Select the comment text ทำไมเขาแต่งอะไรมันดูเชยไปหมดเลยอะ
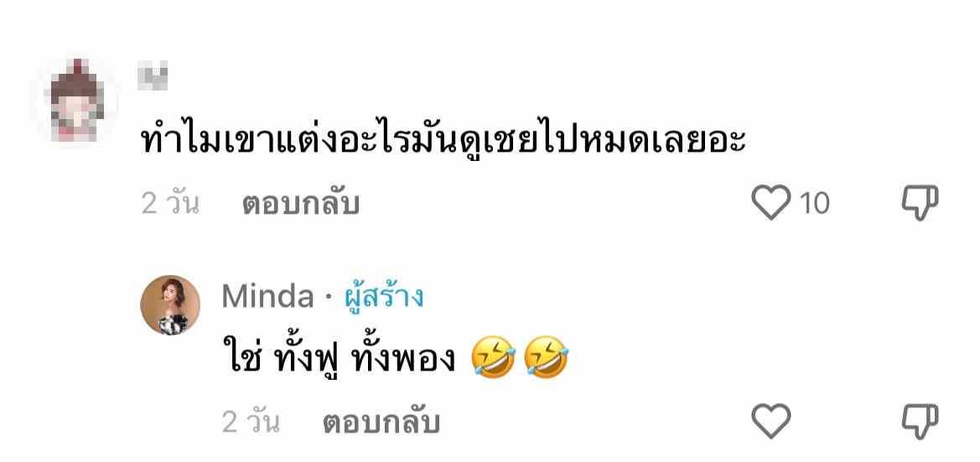Screen dimensions: 980x462 [443, 141]
